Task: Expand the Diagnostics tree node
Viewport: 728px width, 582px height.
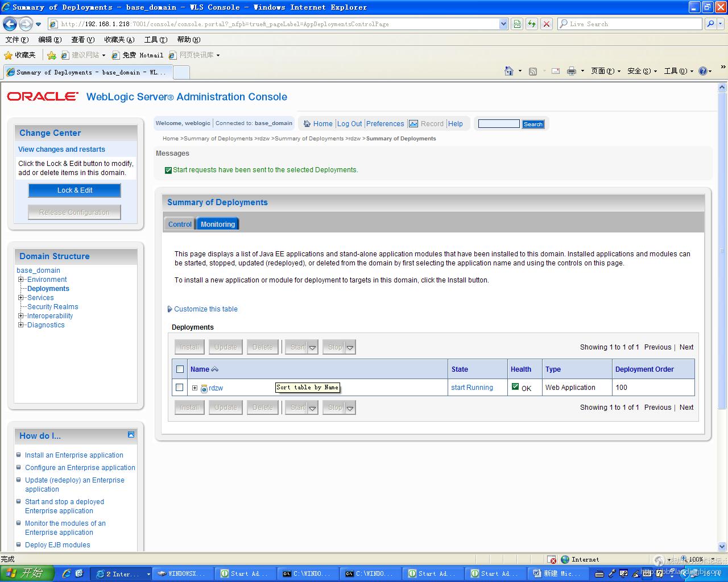Action: click(21, 325)
